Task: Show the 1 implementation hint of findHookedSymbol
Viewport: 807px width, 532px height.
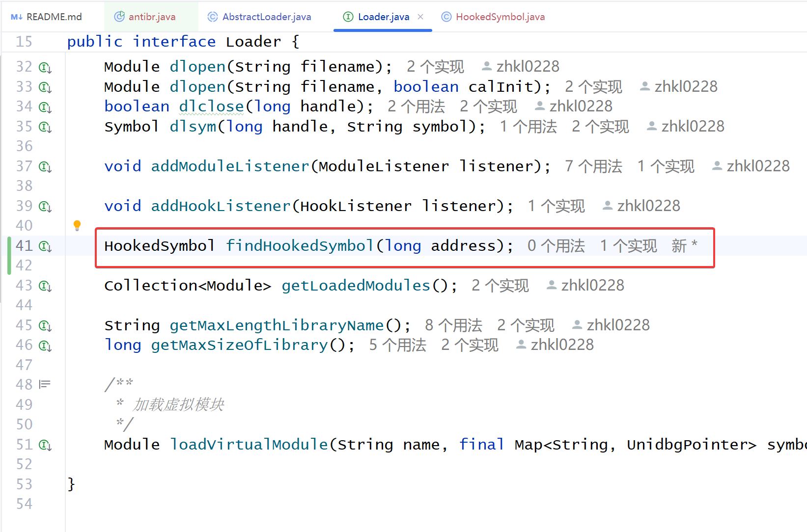Action: [628, 246]
